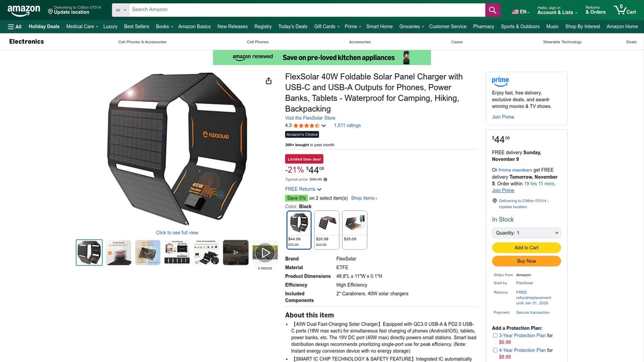
Task: Open the shopping cart icon
Action: (x=625, y=10)
